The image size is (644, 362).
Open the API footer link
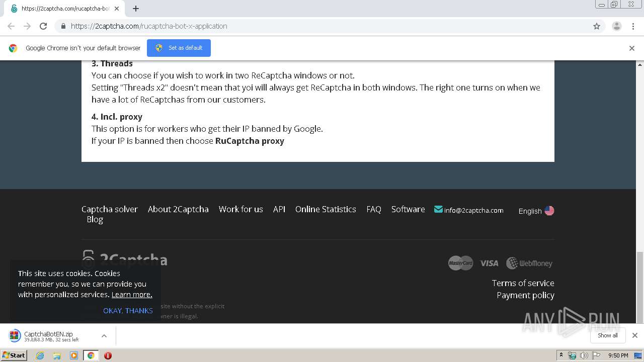click(x=279, y=209)
